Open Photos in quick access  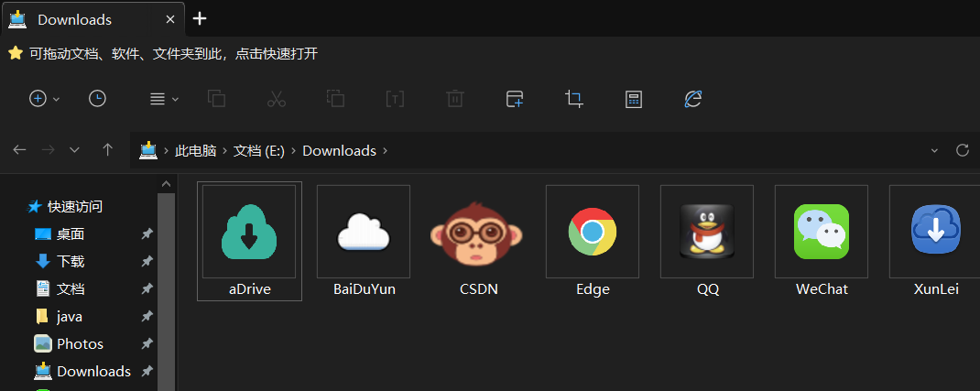pos(80,344)
